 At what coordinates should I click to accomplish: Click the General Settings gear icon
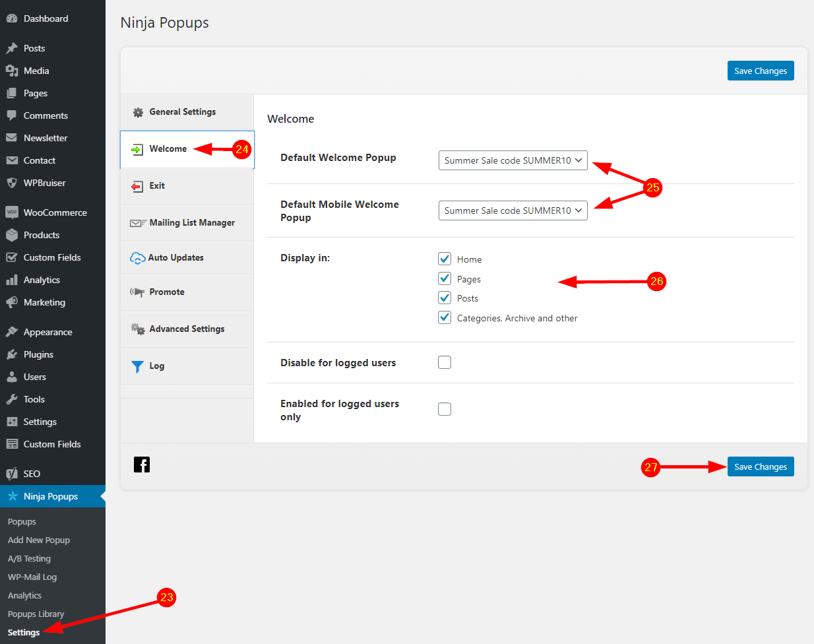138,112
